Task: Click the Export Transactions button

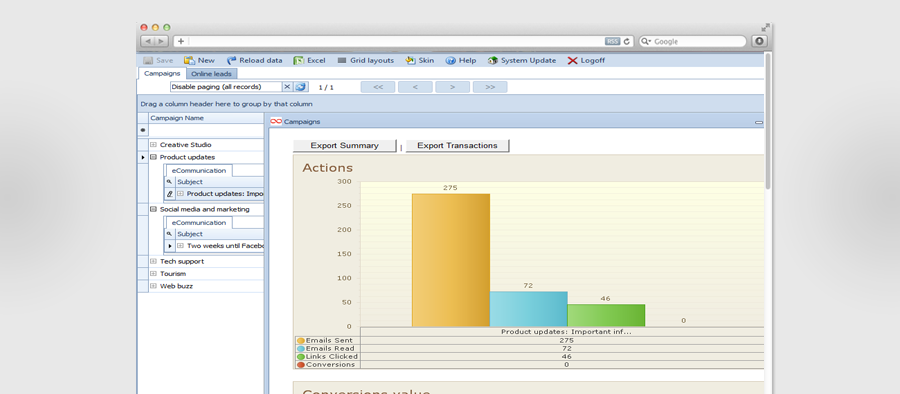Action: [x=457, y=146]
